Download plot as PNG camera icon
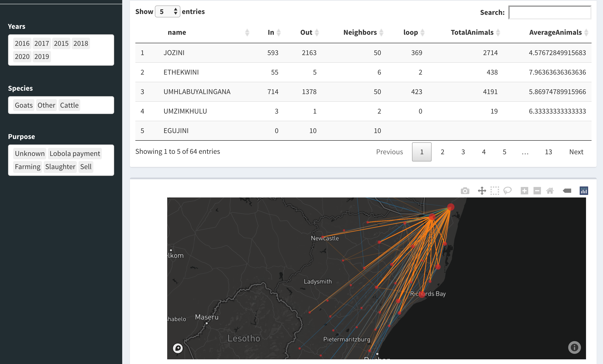Image resolution: width=603 pixels, height=364 pixels. [x=465, y=191]
